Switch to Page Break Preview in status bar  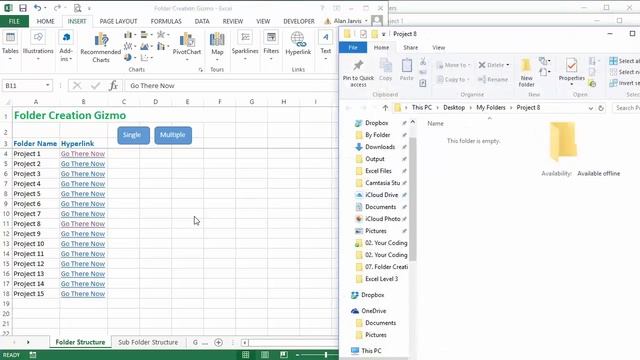pos(284,355)
